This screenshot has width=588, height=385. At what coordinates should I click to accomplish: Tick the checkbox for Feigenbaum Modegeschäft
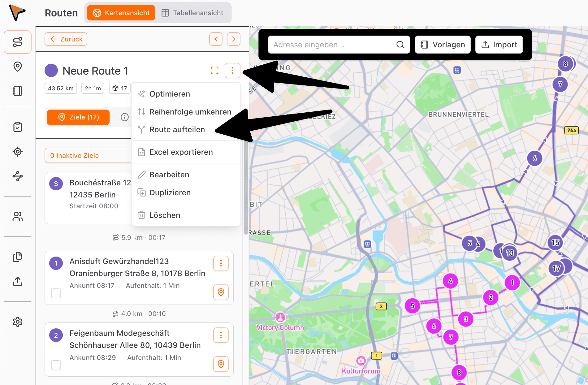point(56,365)
